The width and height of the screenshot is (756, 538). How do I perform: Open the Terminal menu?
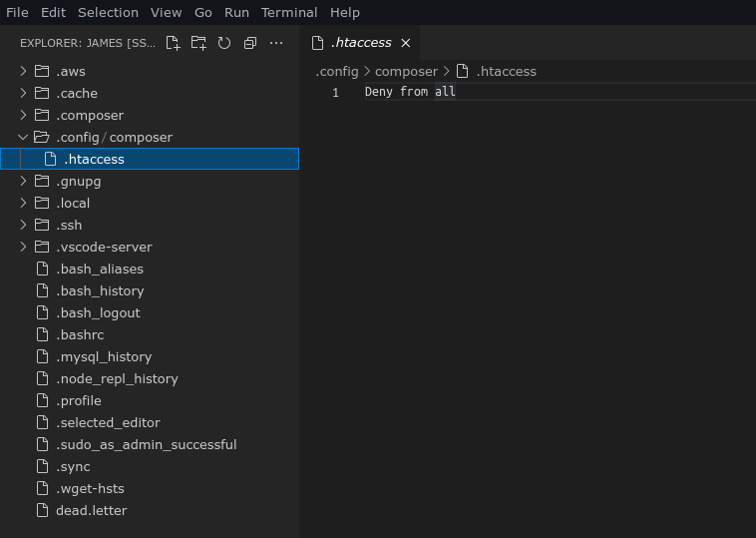click(289, 12)
